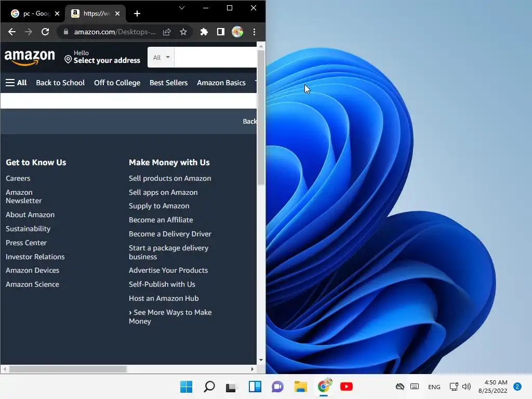Open the notification count badge
This screenshot has height=399, width=532.
517,387
